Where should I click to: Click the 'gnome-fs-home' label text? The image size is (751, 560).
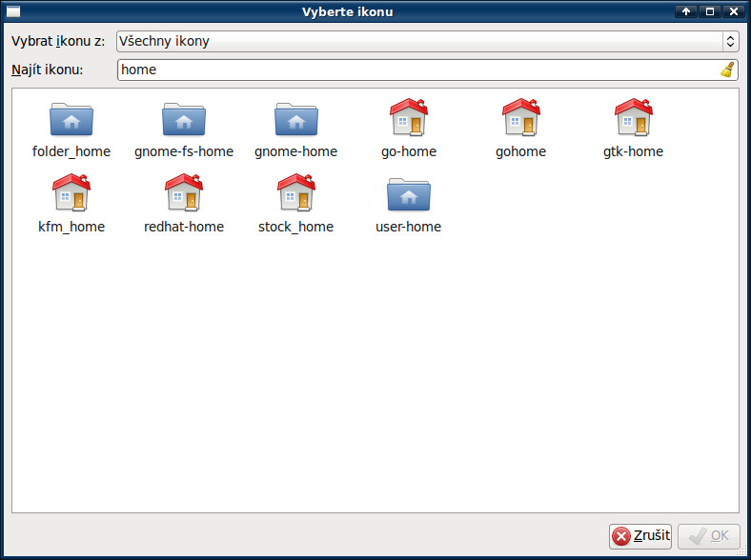tap(184, 151)
